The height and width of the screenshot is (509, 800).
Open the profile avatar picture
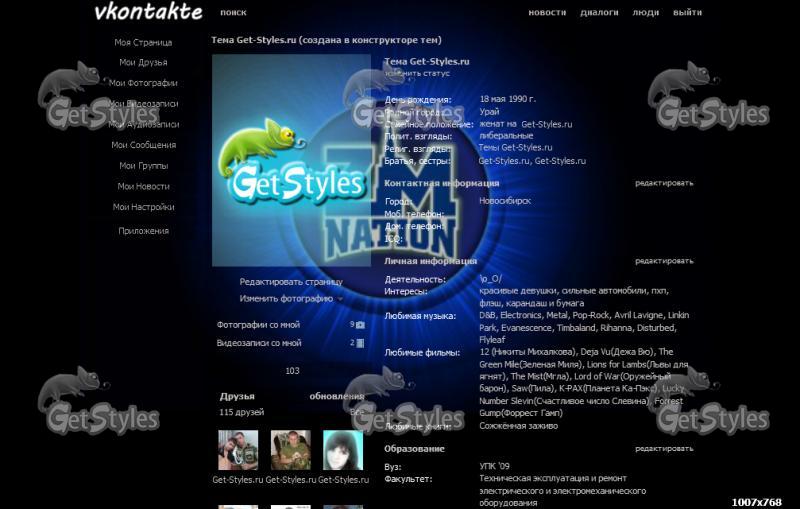pyautogui.click(x=291, y=160)
